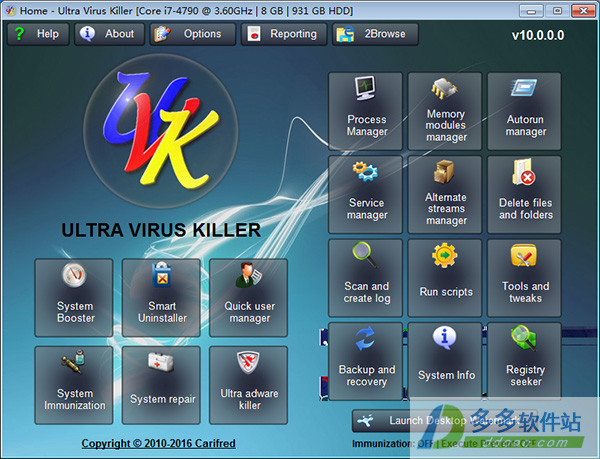The height and width of the screenshot is (459, 600).
Task: Click Launch Desktop Watermark button
Action: point(445,421)
